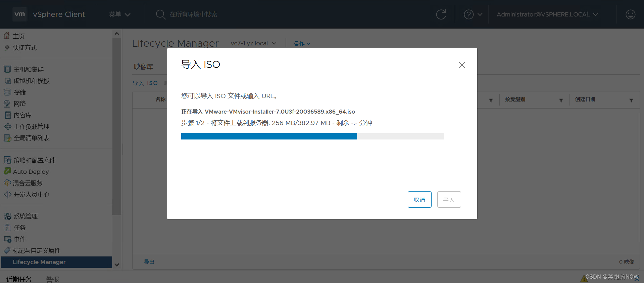Open 主机和集群 from the navigation
This screenshot has height=283, width=644.
point(29,69)
